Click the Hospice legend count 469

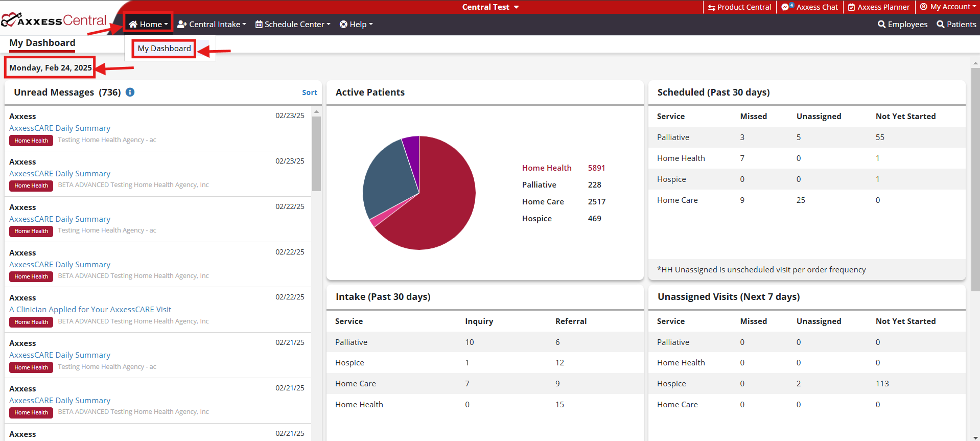coord(594,219)
